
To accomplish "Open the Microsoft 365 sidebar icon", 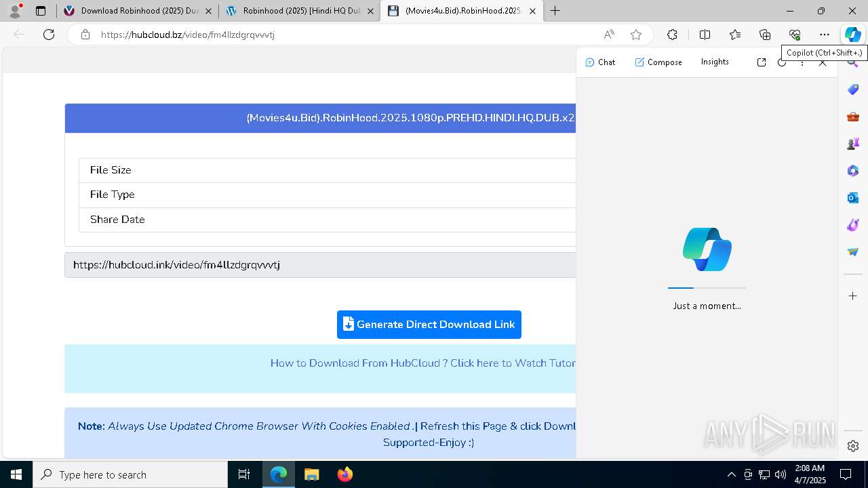I will [853, 171].
